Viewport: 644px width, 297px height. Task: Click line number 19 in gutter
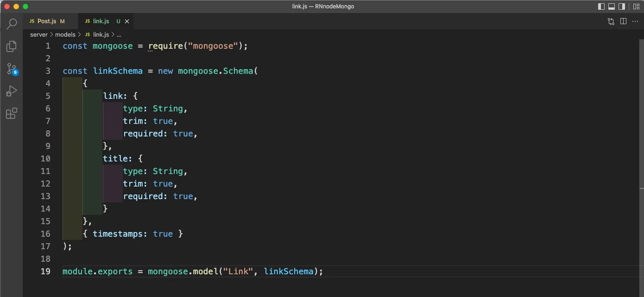(x=45, y=271)
